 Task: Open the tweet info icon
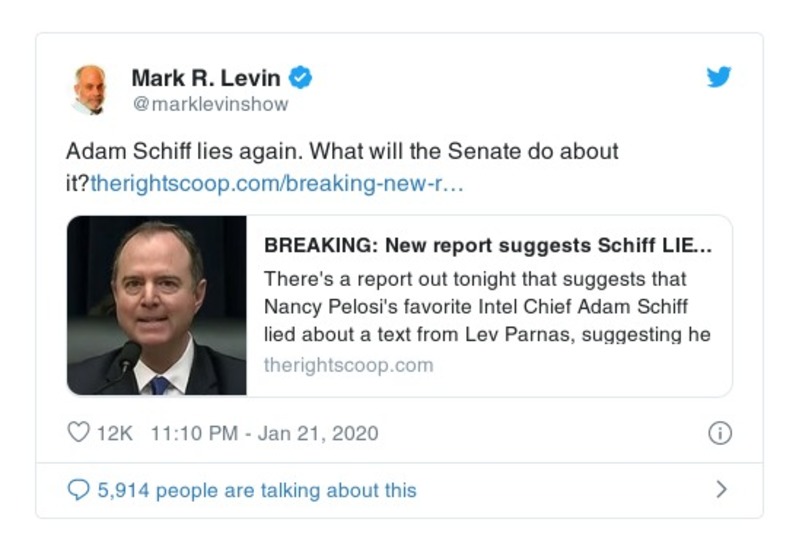pyautogui.click(x=719, y=433)
